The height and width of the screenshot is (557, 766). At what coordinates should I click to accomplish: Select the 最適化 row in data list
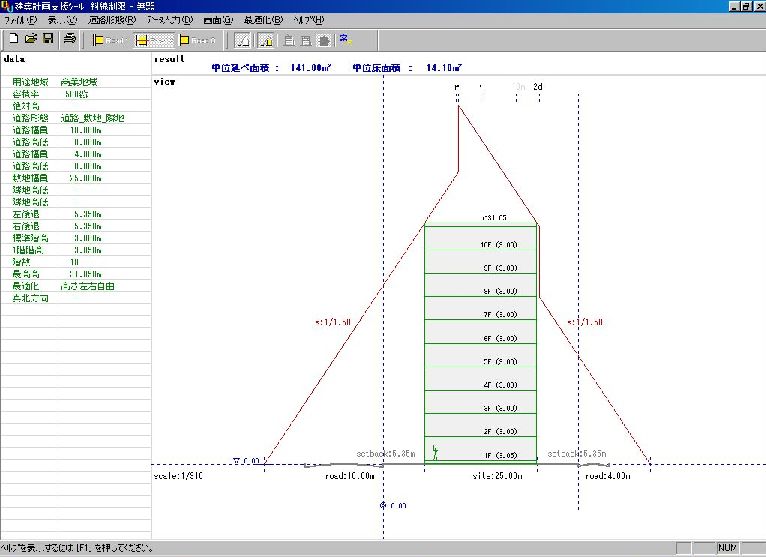(x=76, y=286)
